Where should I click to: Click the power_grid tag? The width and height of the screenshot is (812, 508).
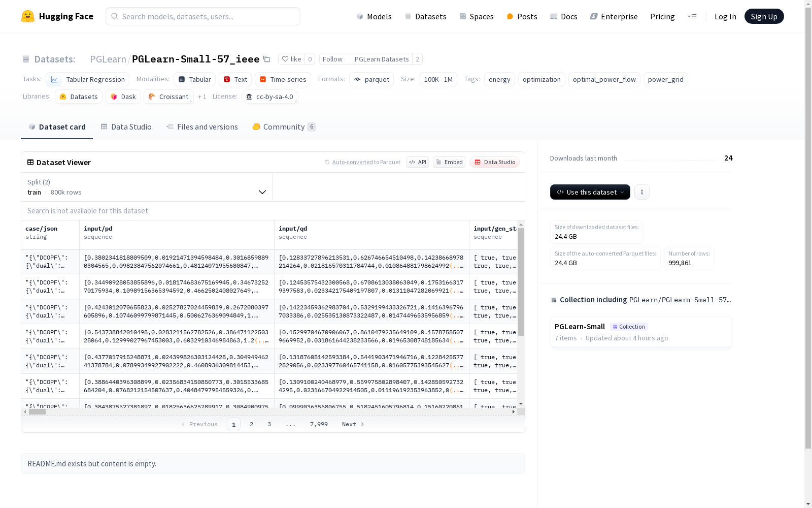[665, 79]
